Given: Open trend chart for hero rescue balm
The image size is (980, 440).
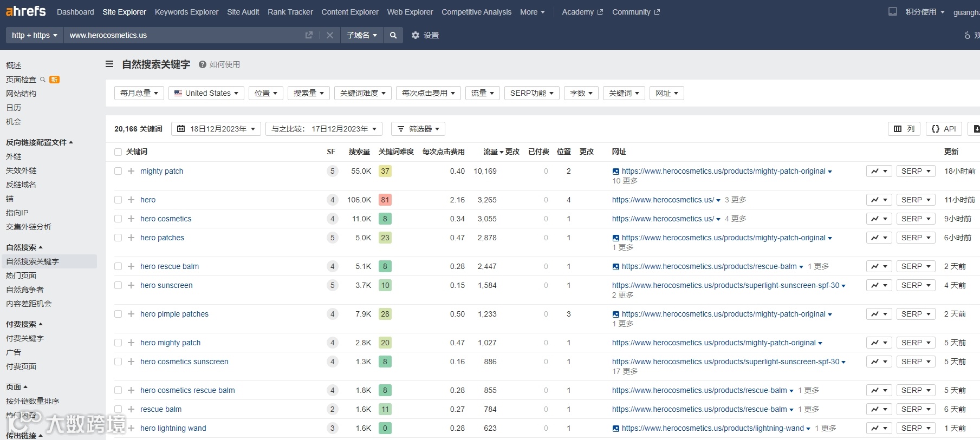Looking at the screenshot, I should [x=879, y=266].
